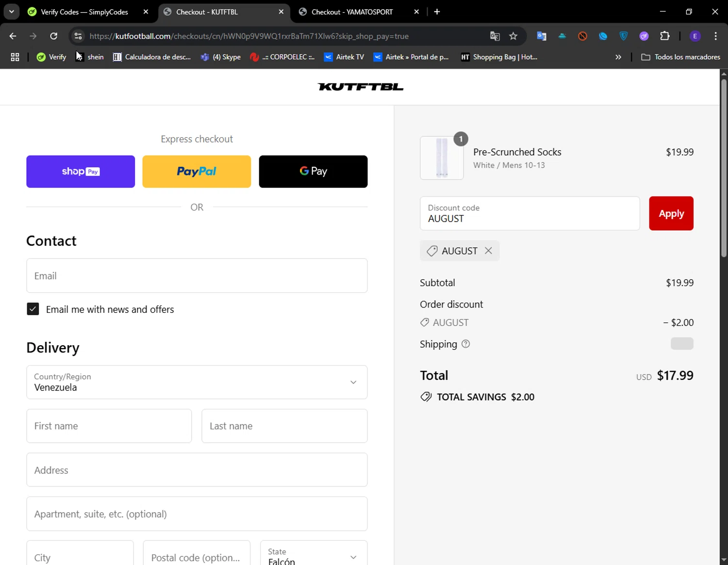Click the TOTAL SAVINGS $2.00 text
The width and height of the screenshot is (728, 565).
tap(485, 397)
